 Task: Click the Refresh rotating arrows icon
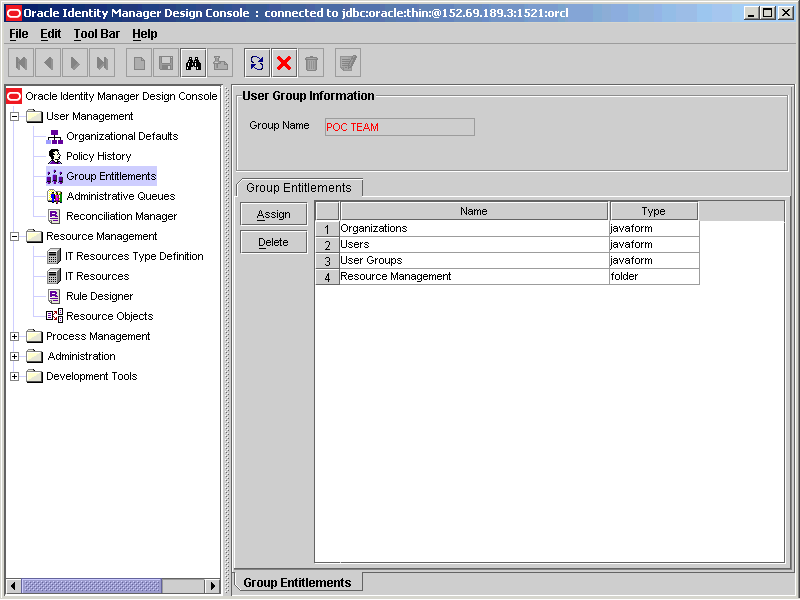[256, 62]
